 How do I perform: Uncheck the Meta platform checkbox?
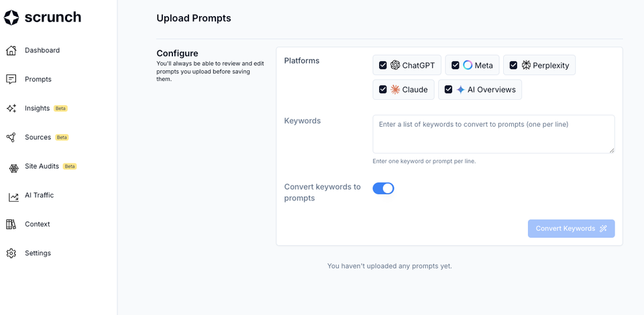point(455,65)
